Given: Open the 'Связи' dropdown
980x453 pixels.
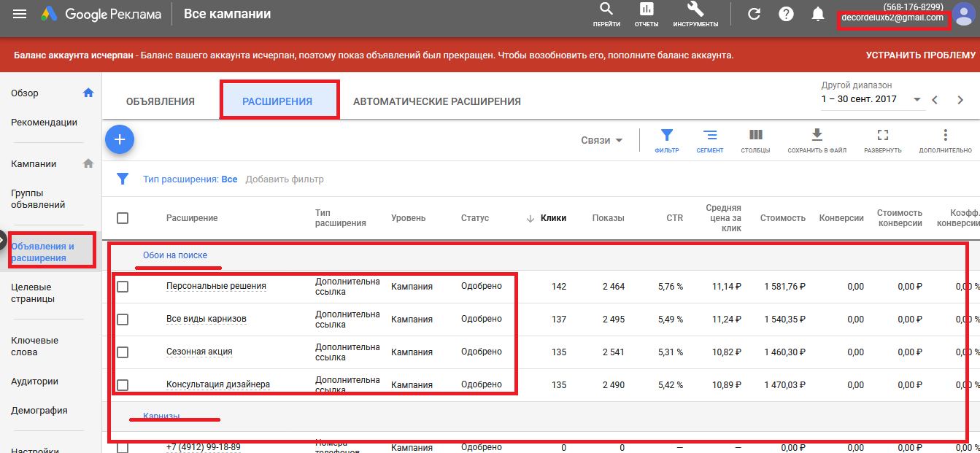Looking at the screenshot, I should [x=602, y=140].
